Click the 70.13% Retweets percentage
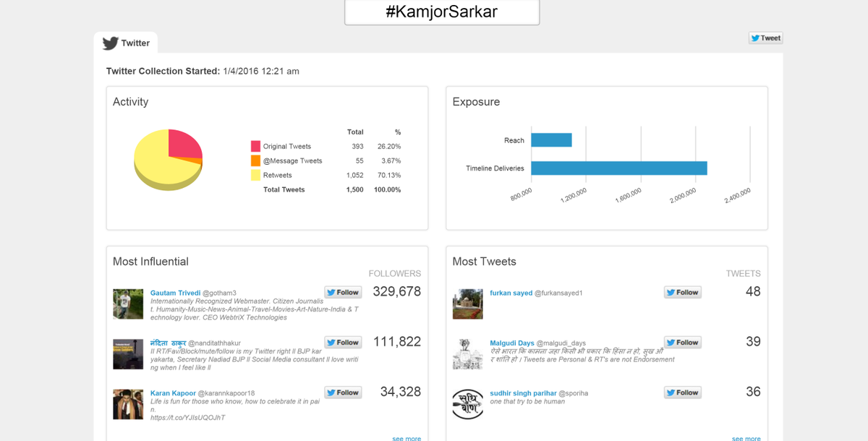The height and width of the screenshot is (441, 868). click(389, 175)
